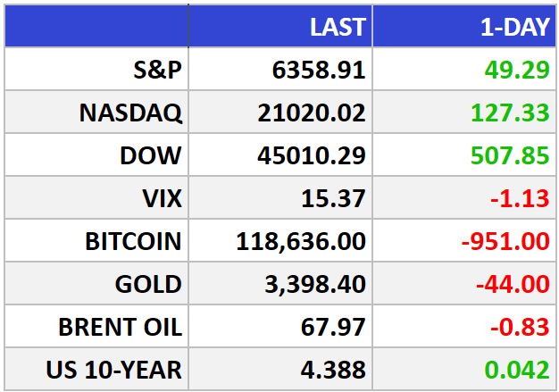Select the DOW row label

[x=150, y=155]
